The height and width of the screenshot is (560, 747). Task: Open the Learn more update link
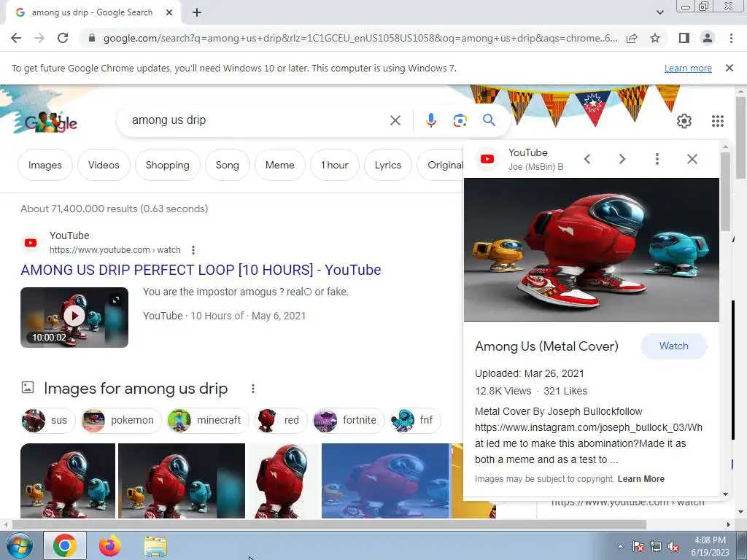point(688,68)
